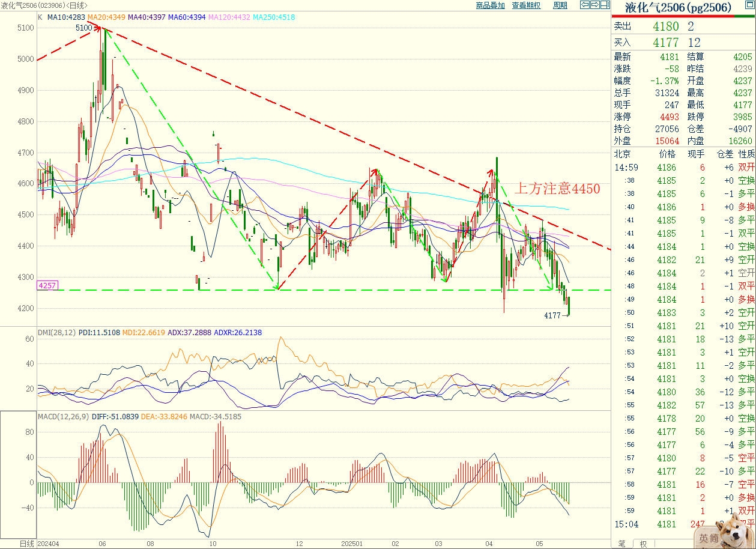The image size is (756, 549).
Task: Click the 最新 latest price 4181
Action: coord(669,57)
